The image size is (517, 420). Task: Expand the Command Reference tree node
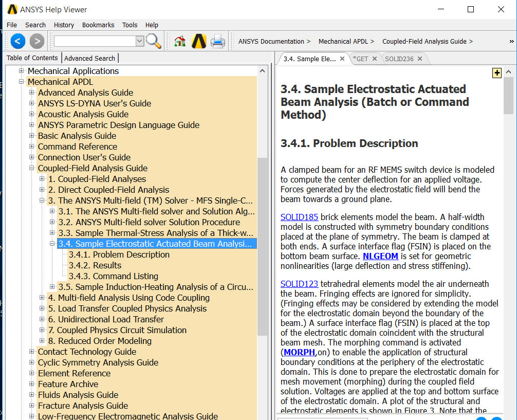[x=32, y=147]
